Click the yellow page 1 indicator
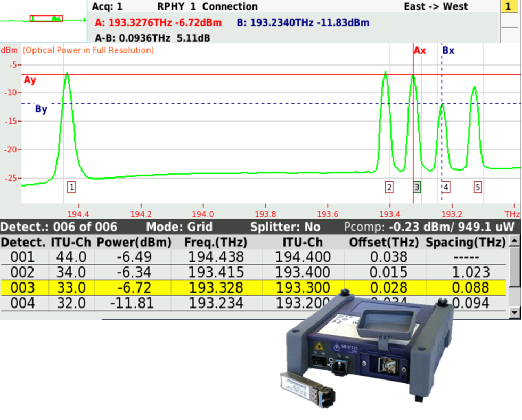The width and height of the screenshot is (522, 420). point(509,7)
